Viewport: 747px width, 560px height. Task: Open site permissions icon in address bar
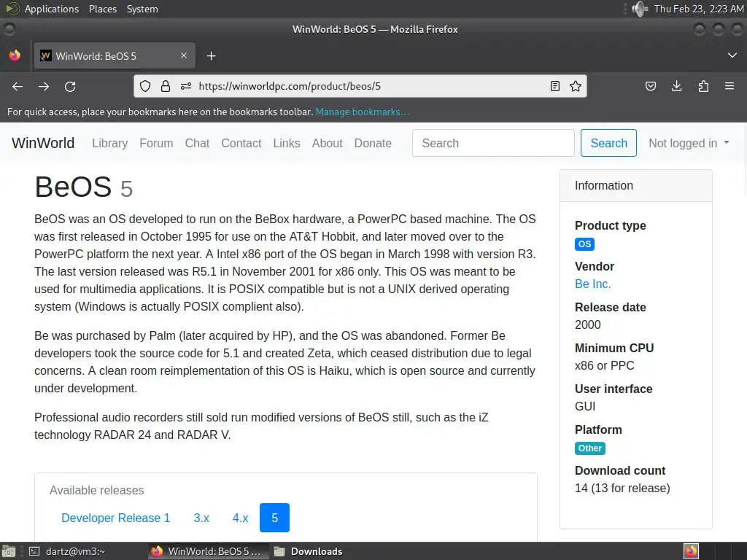[186, 86]
